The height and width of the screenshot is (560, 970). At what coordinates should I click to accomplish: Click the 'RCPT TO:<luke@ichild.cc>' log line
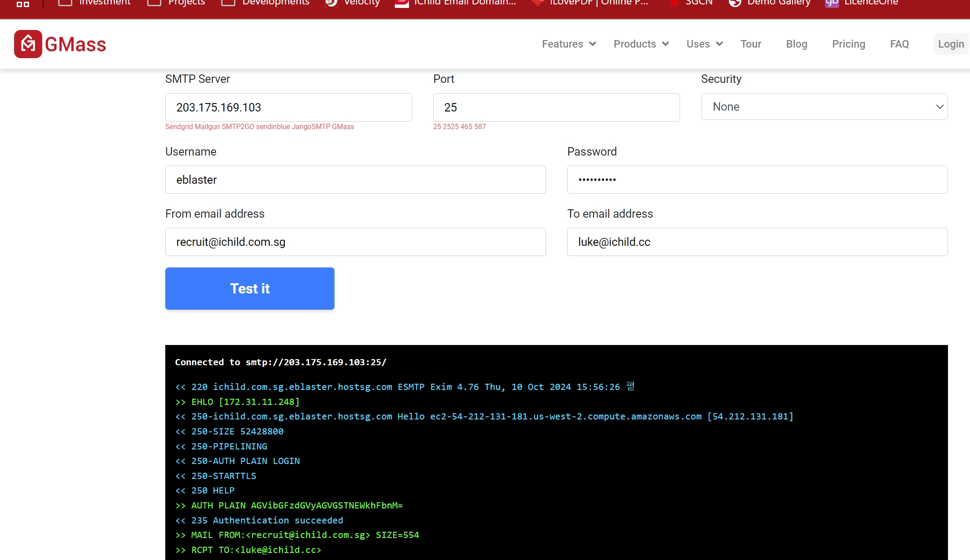point(249,550)
